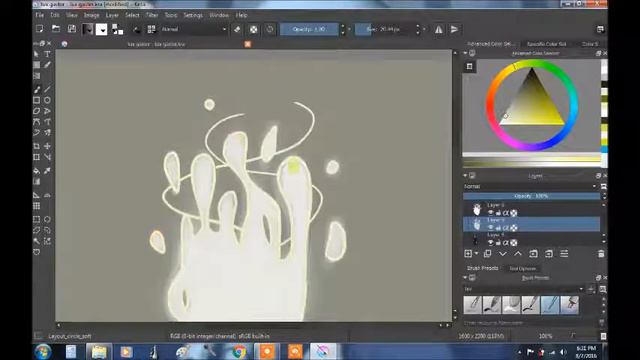Open the Layers panel blending mode dropdown

tap(530, 186)
